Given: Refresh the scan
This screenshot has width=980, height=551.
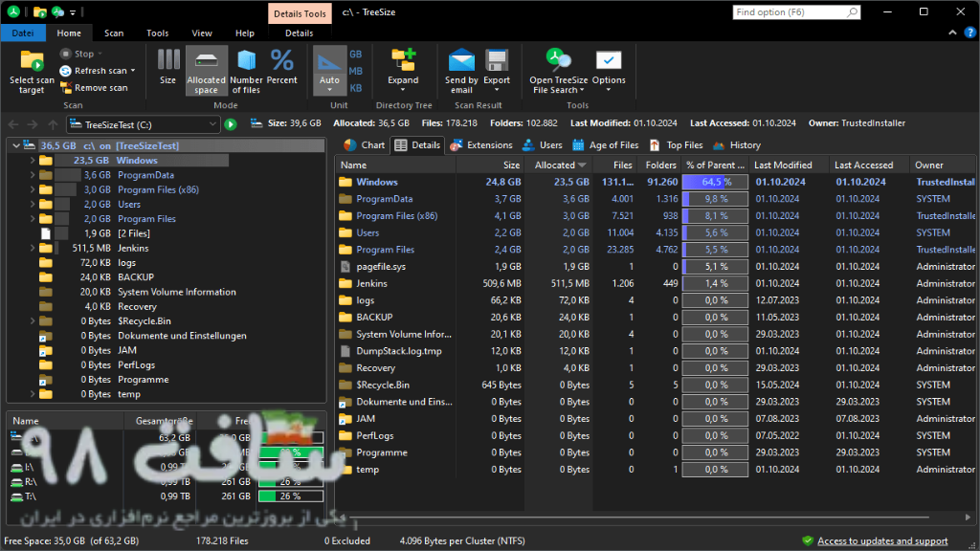Looking at the screenshot, I should tap(93, 71).
